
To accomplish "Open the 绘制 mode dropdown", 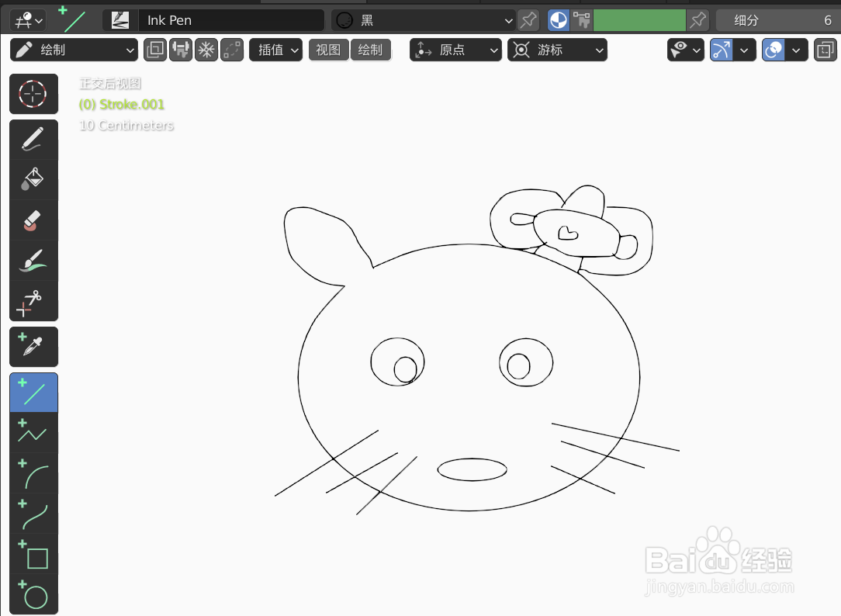I will point(74,50).
